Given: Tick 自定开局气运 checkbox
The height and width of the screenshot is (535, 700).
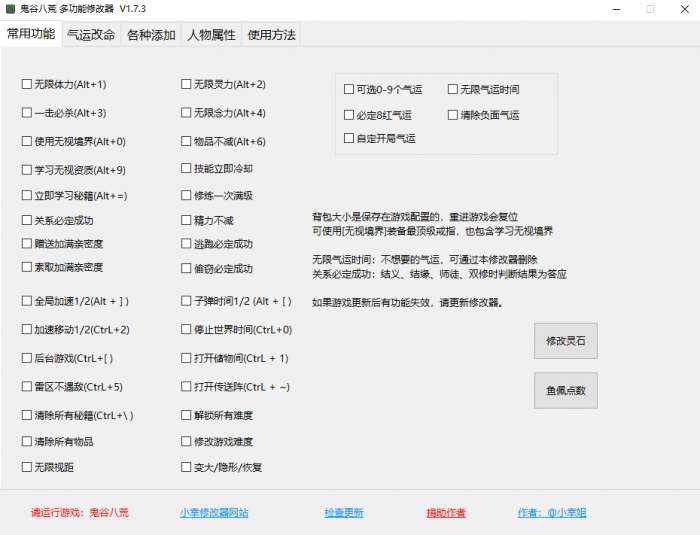Looking at the screenshot, I should tap(380, 138).
